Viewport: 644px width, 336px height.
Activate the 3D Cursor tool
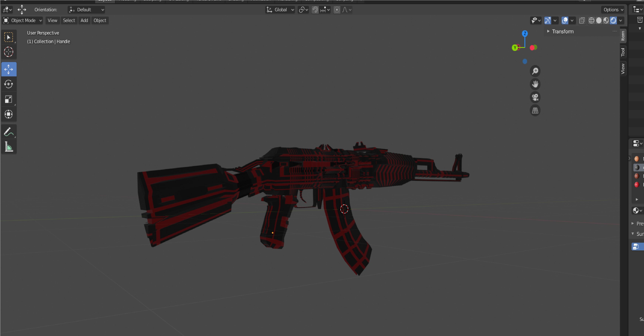[9, 52]
